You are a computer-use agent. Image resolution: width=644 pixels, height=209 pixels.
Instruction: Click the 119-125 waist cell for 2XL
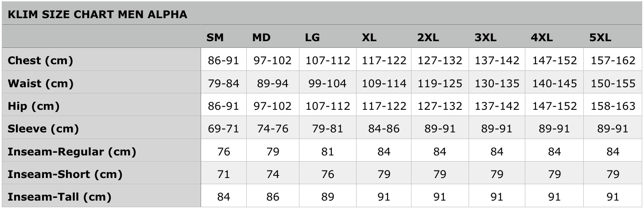(440, 84)
